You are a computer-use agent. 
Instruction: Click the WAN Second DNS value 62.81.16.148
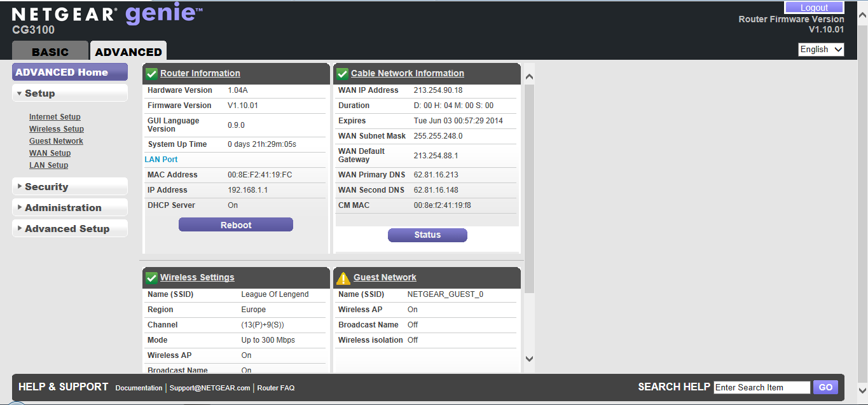click(x=436, y=190)
